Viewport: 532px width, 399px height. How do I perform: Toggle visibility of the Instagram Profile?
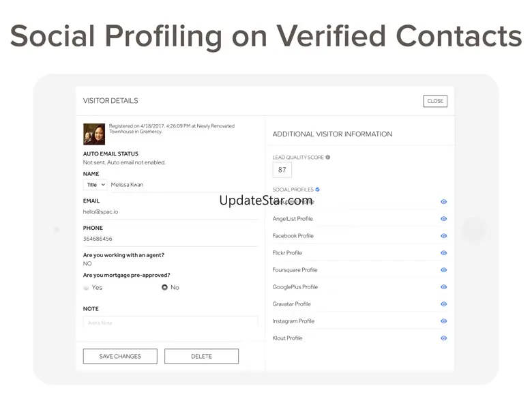443,321
